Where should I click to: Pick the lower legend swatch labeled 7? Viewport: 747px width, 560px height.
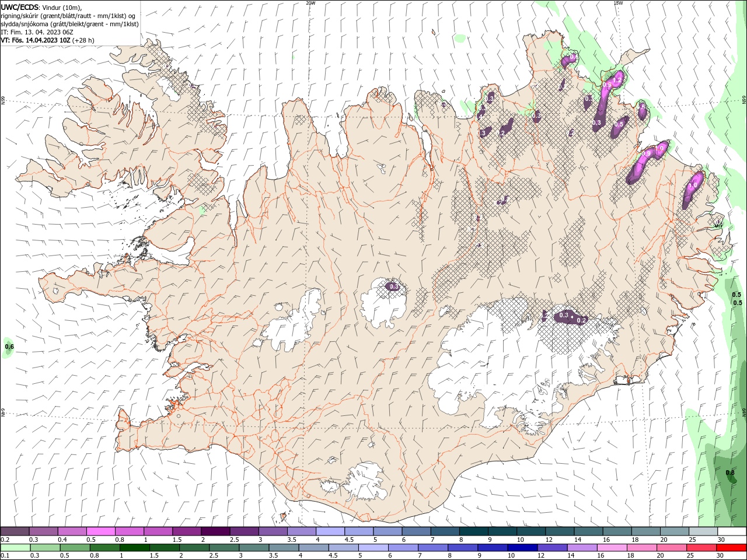433,548
